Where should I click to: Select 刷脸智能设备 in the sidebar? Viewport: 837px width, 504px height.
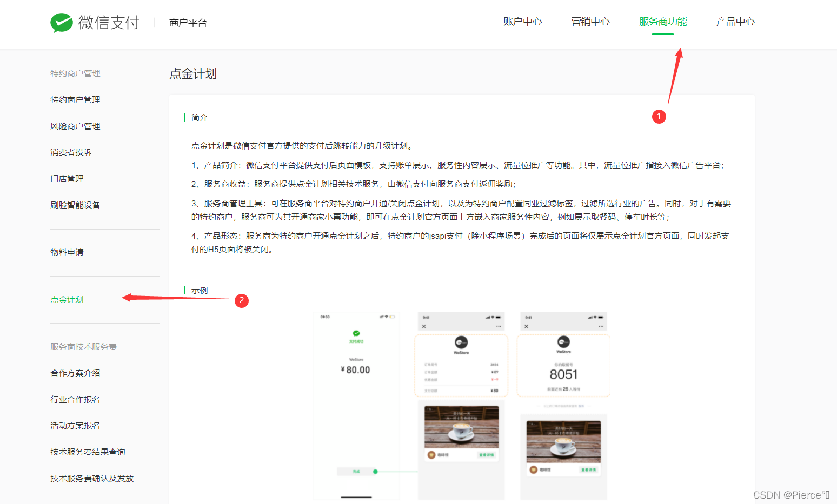coord(75,205)
